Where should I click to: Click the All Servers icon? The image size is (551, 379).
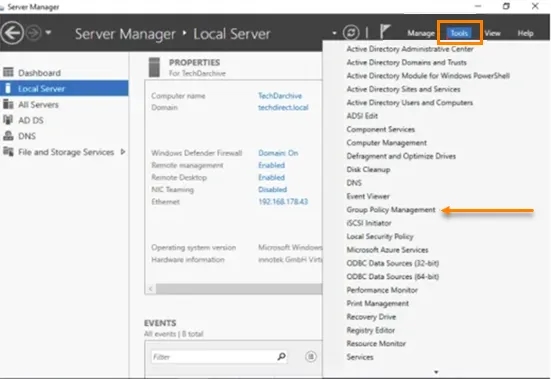click(8, 104)
